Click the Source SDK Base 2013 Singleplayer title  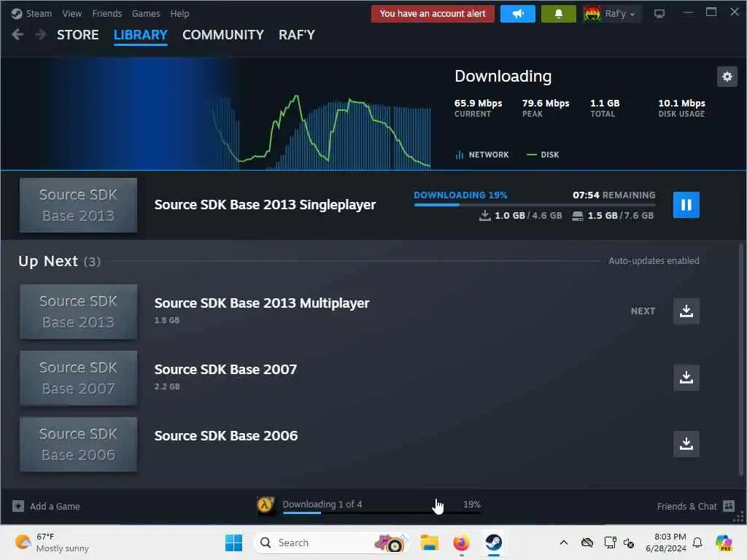pyautogui.click(x=265, y=205)
